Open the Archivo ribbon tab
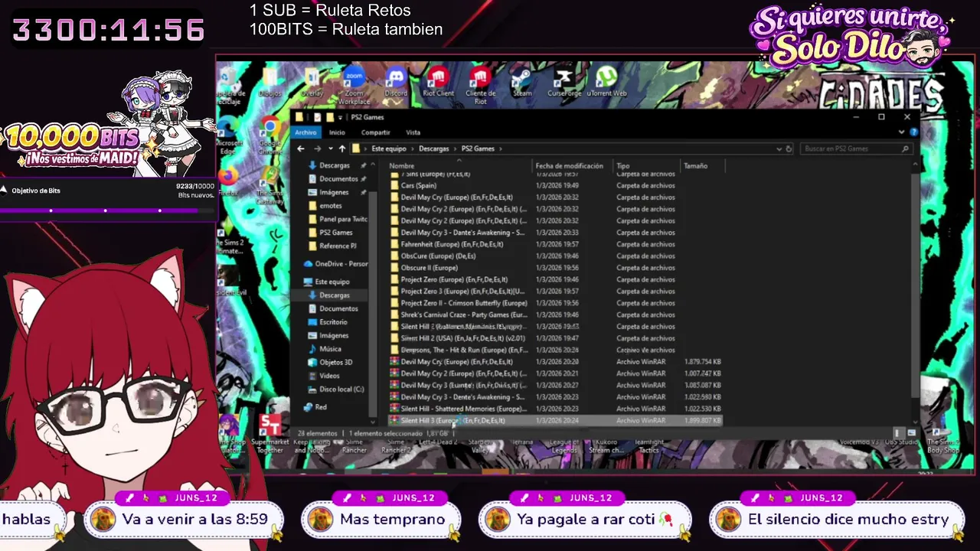Screen dimensions: 980x551 click(305, 132)
